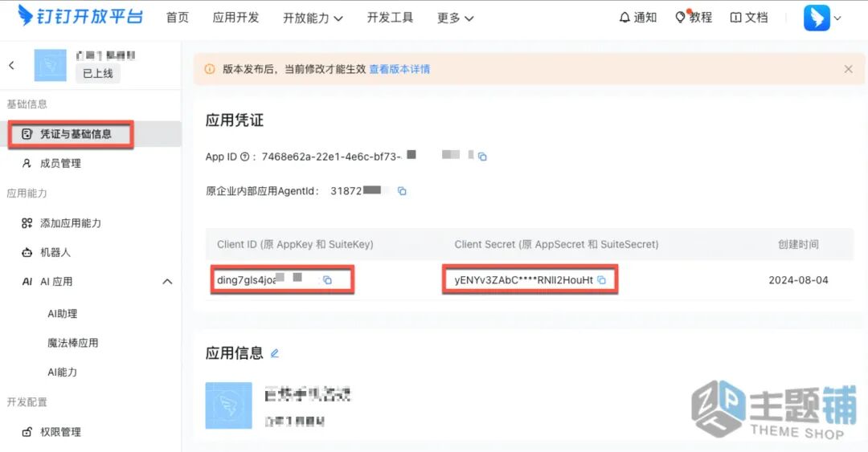Open the 教程 tutorials link
868x452 pixels.
pyautogui.click(x=694, y=18)
